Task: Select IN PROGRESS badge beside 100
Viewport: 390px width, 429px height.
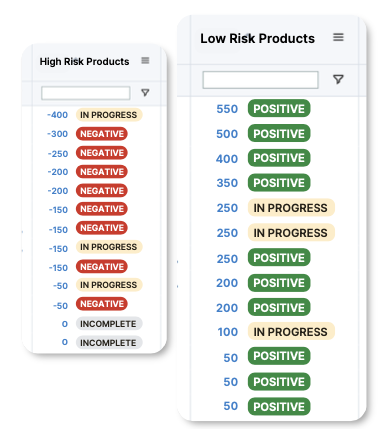Action: coord(291,332)
